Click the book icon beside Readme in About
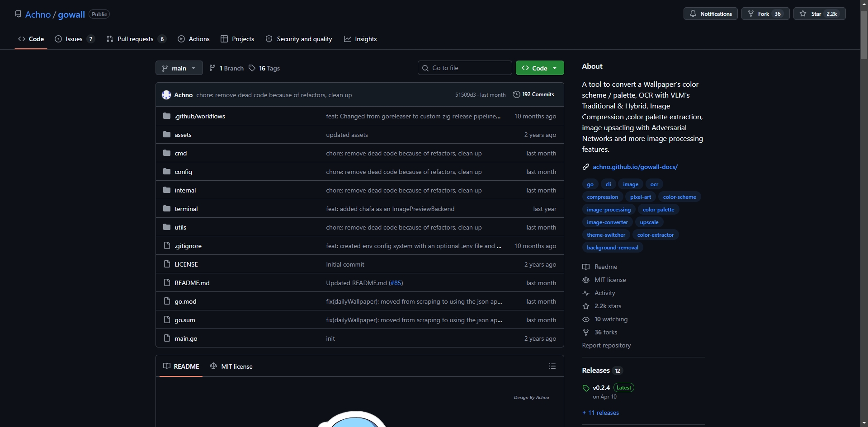 pyautogui.click(x=586, y=267)
